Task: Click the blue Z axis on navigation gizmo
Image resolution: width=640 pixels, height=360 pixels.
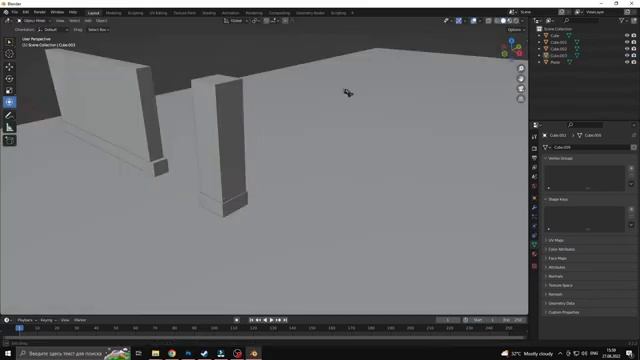Action: tap(511, 41)
